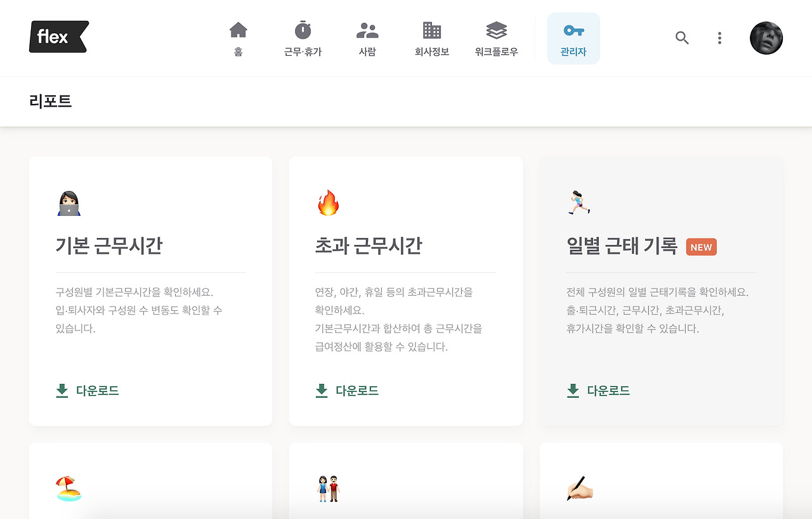Viewport: 812px width, 519px height.
Task: Go to 홈 in the top navigation
Action: tap(238, 39)
